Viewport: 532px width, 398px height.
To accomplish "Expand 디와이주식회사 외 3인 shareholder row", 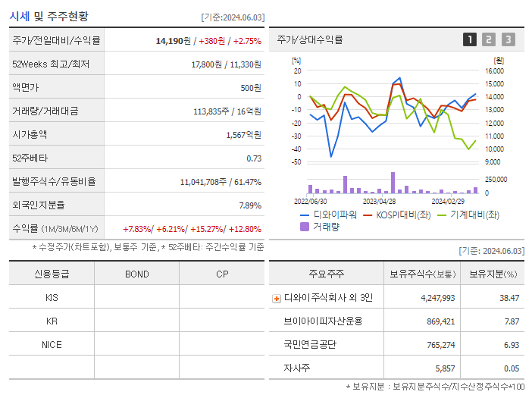I will coord(277,299).
